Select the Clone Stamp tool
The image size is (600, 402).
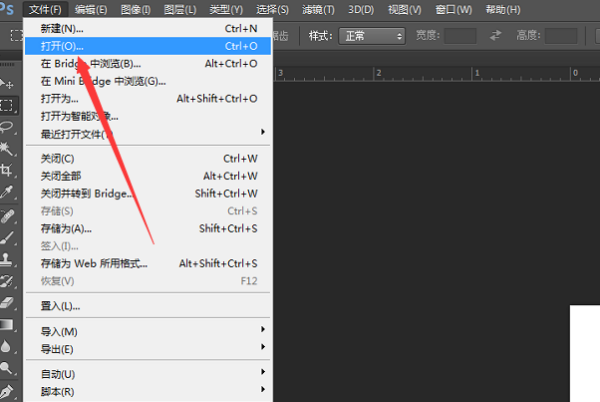(7, 259)
